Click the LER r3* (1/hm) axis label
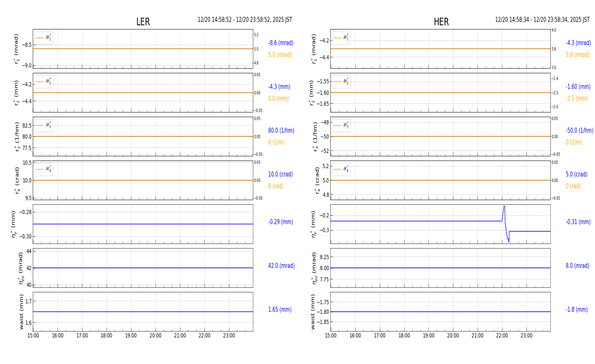Image resolution: width=595 pixels, height=364 pixels. pyautogui.click(x=17, y=136)
